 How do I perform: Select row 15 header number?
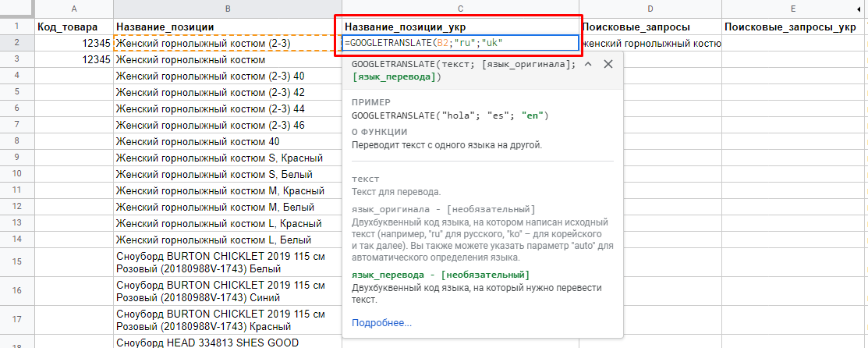point(16,263)
